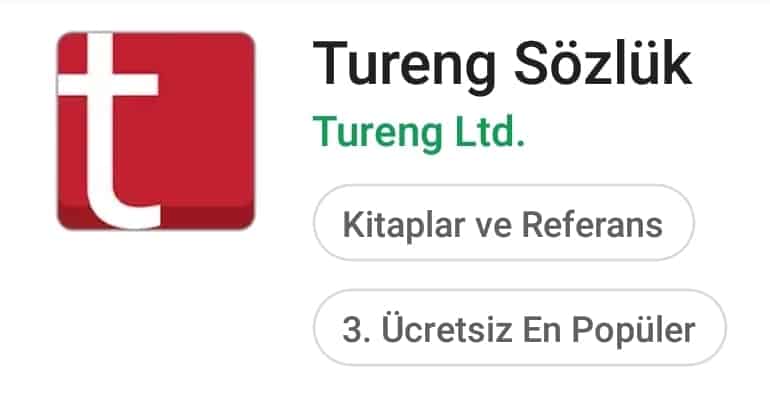Click the green word Tureng in the developer name

377,134
